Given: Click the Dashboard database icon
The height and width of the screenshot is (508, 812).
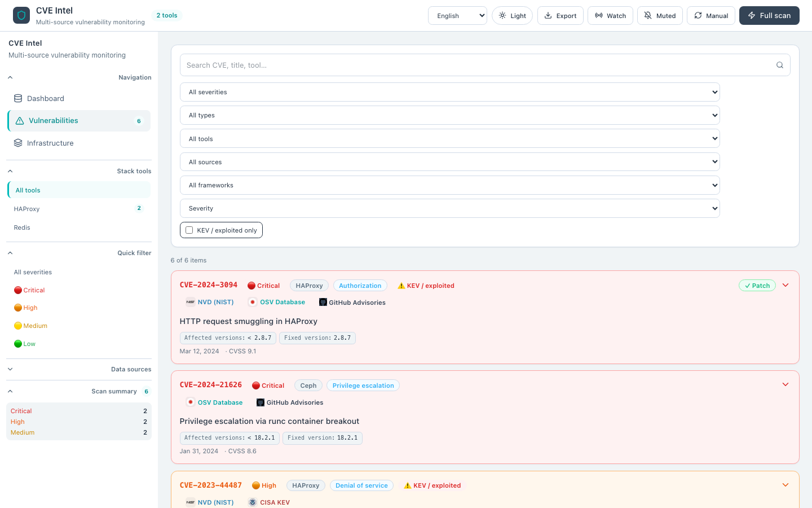Looking at the screenshot, I should coord(18,98).
